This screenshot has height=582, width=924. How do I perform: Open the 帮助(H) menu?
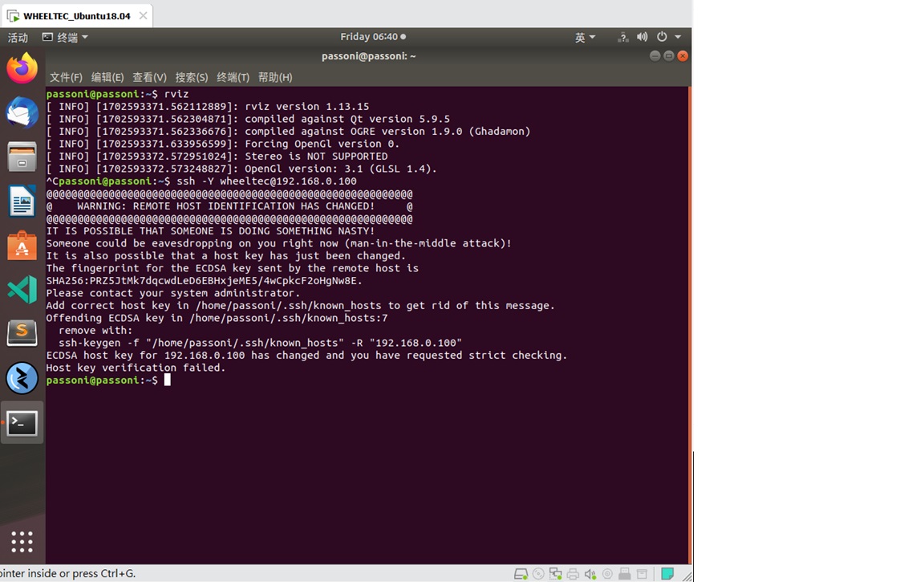(x=275, y=77)
